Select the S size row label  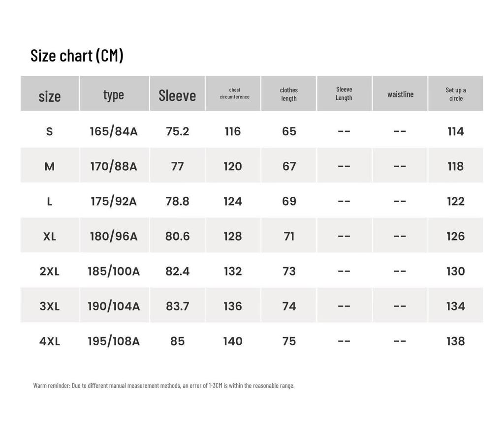(x=49, y=131)
